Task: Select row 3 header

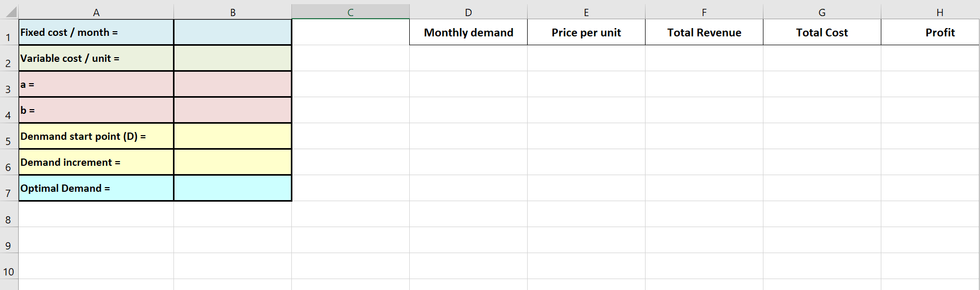Action: click(x=9, y=84)
